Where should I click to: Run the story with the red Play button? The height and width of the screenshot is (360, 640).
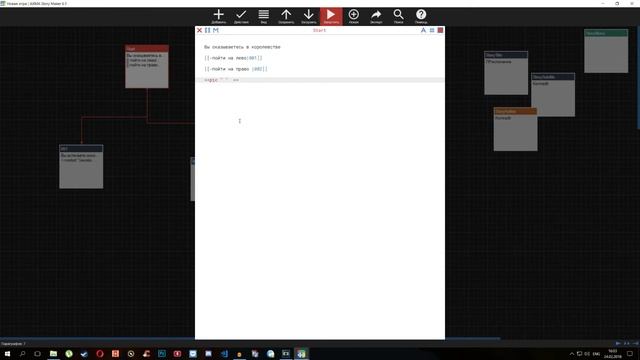click(331, 16)
